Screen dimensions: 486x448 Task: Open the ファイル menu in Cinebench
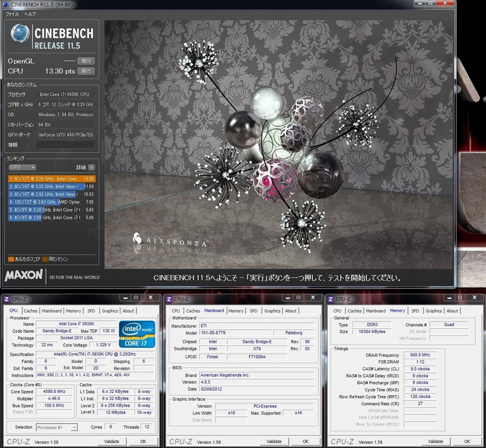pyautogui.click(x=12, y=14)
